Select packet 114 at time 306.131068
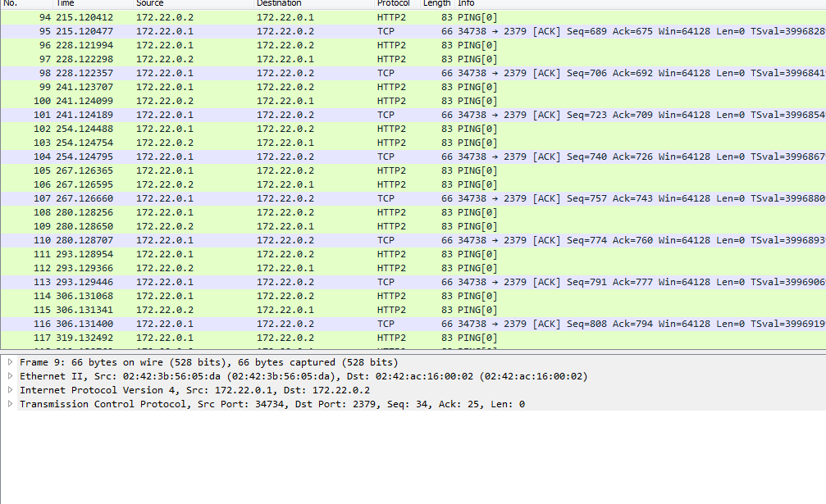The image size is (826, 504). click(x=413, y=296)
